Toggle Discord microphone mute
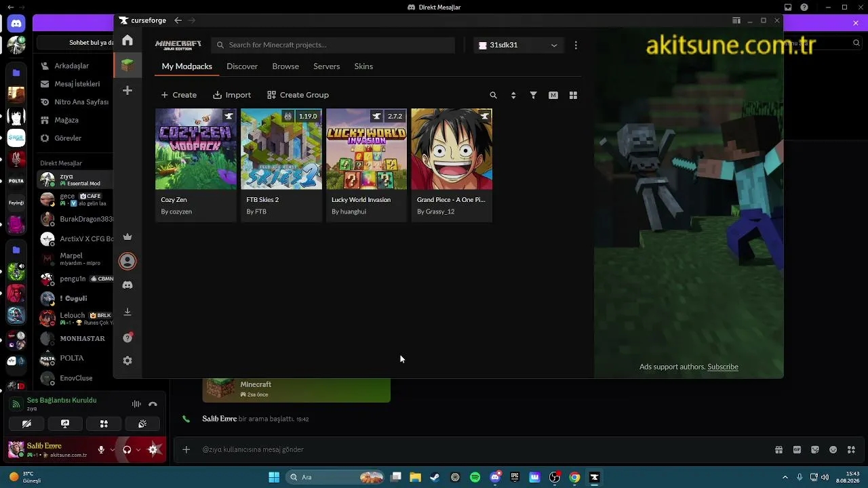The width and height of the screenshot is (868, 488). coord(101,449)
